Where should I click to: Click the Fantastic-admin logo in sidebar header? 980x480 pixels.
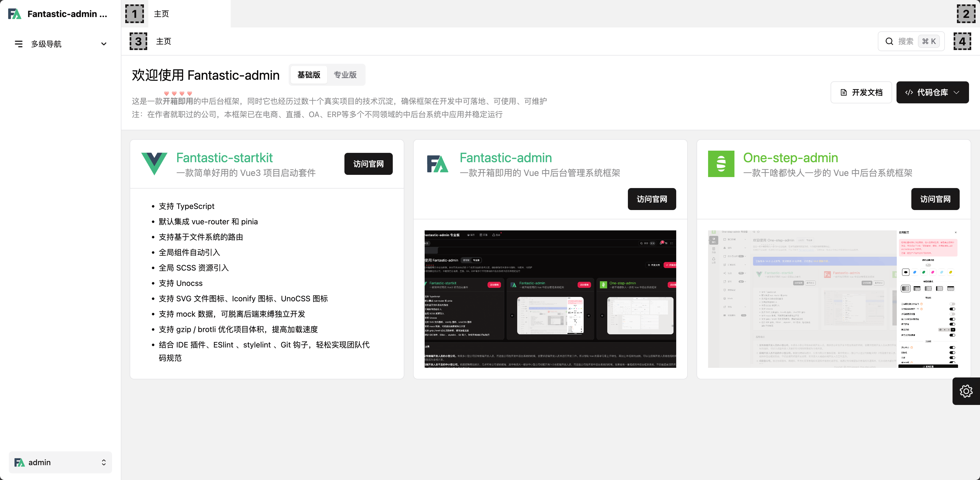pos(15,14)
